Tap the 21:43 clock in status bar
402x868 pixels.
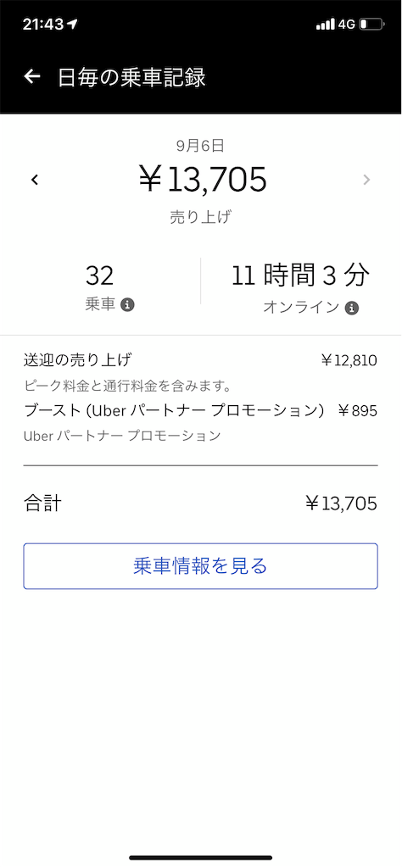coord(43,25)
